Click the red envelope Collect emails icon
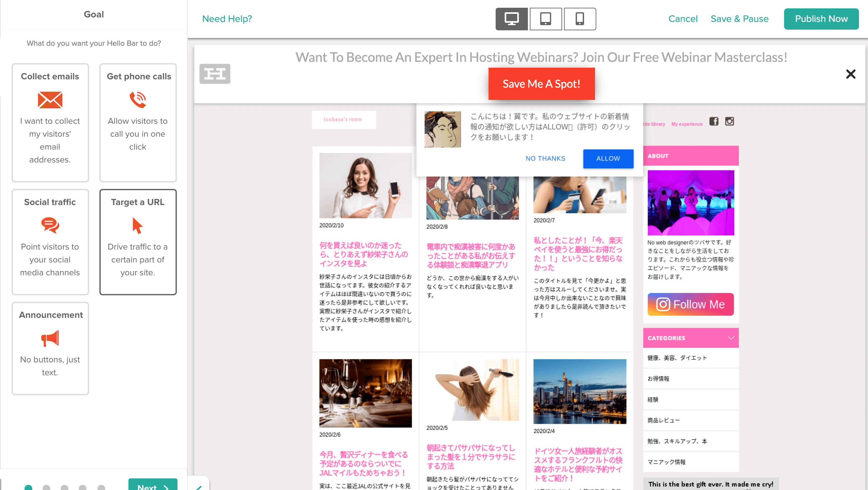Viewport: 868px width, 490px height. [50, 100]
